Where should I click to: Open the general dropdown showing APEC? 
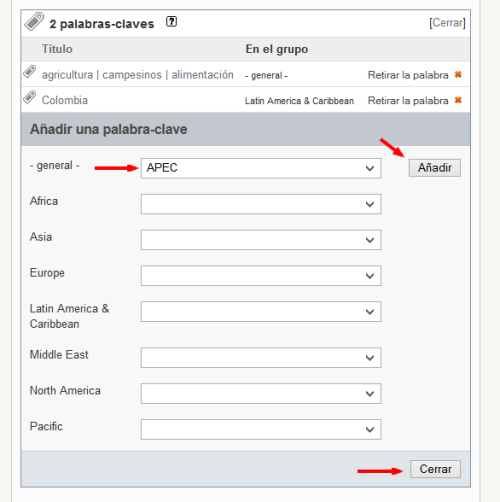[x=261, y=168]
